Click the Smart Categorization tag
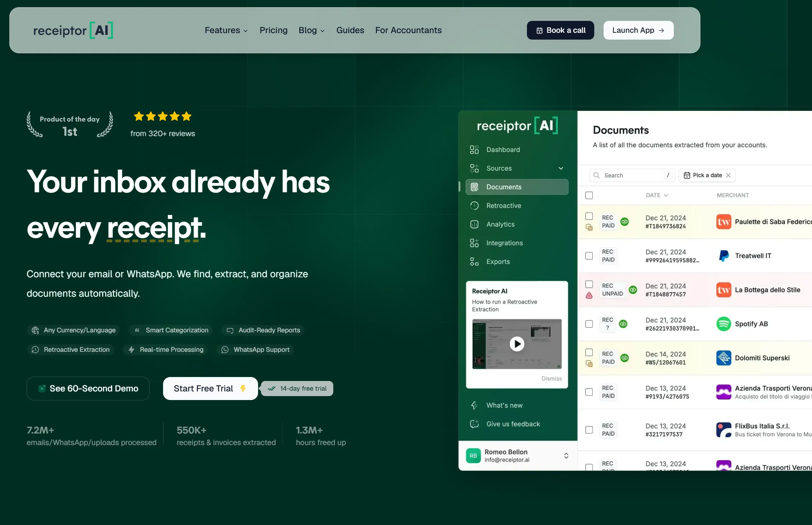Image resolution: width=812 pixels, height=525 pixels. 171,330
